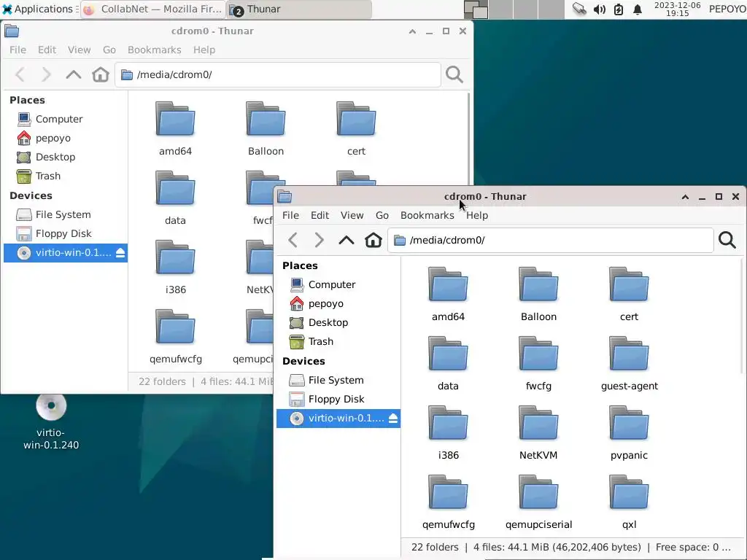Click location bar in rear Thunar window

278,74
